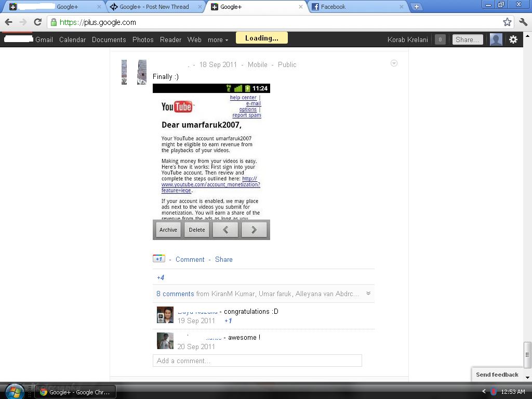The height and width of the screenshot is (399, 532).
Task: Close the active Google+ tab
Action: coord(301,7)
